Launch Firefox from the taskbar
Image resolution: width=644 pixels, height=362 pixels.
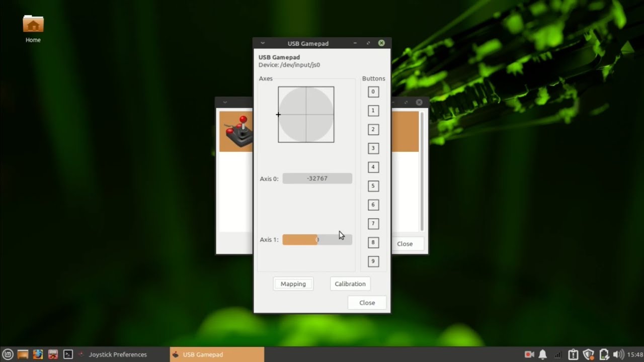38,354
